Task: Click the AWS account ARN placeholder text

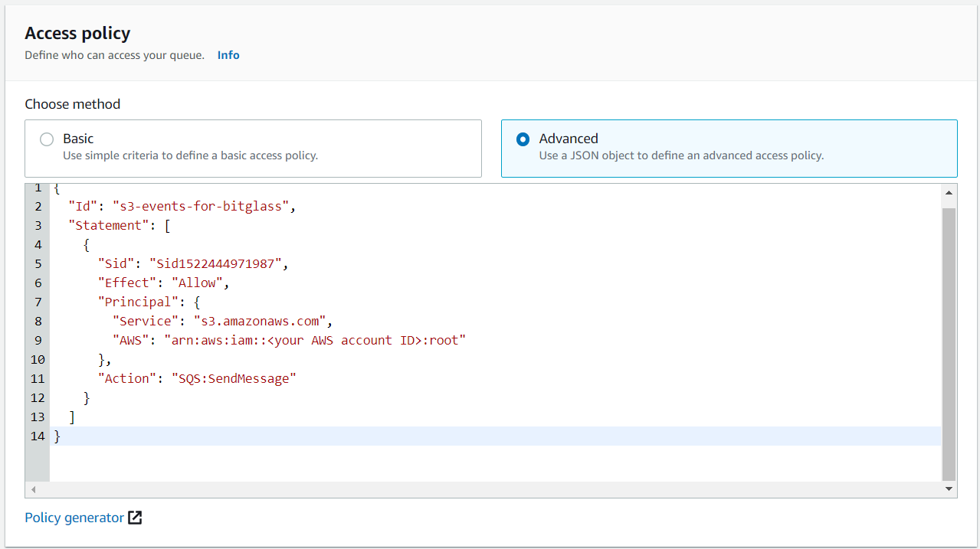Action: coord(306,340)
